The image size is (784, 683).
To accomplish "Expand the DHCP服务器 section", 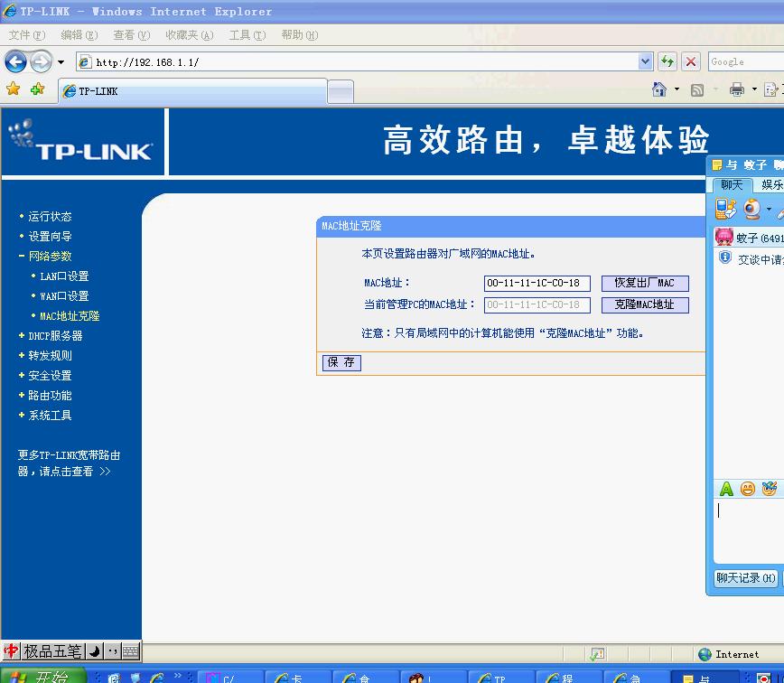I will tap(55, 336).
